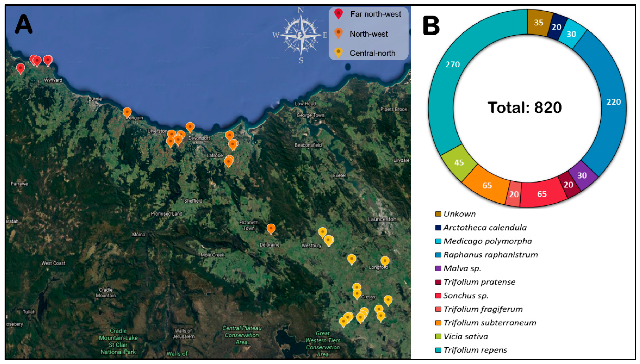Click the 'North-west' legend label
This screenshot has height=364, width=640.
click(369, 34)
